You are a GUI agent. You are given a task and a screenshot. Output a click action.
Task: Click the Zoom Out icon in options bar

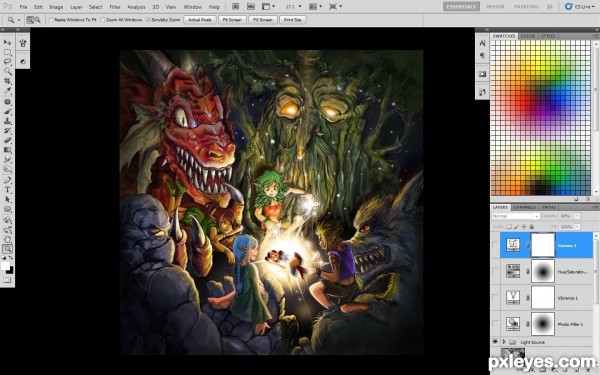tap(38, 20)
